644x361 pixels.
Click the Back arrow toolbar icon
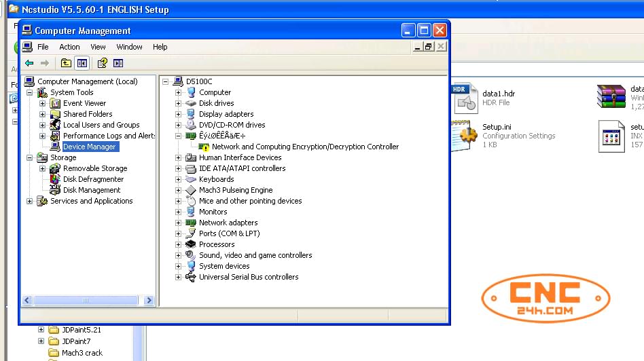pyautogui.click(x=29, y=63)
